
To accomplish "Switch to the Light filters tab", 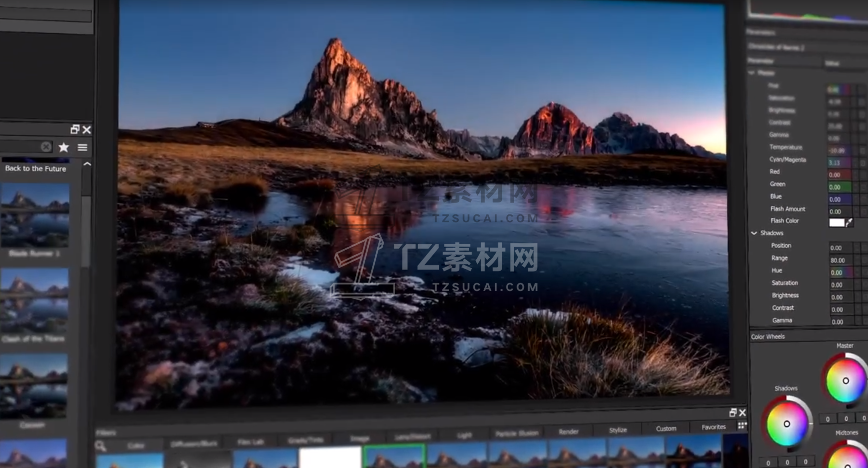I will 464,435.
